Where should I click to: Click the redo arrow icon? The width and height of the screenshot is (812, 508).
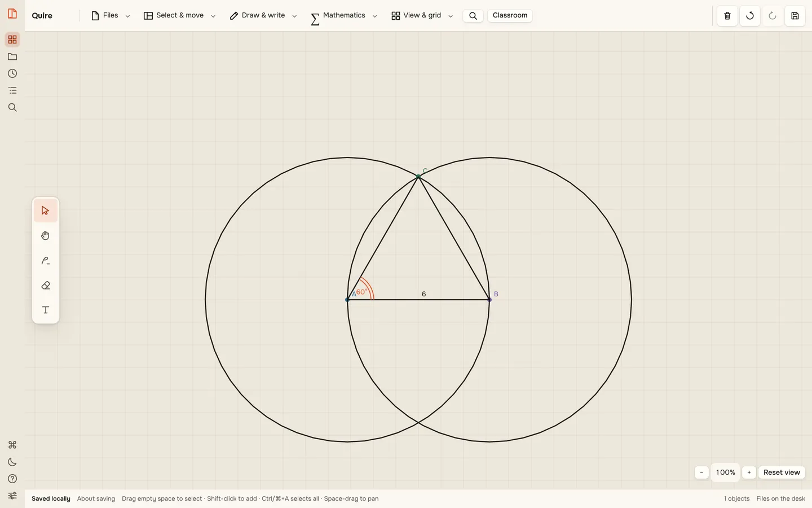tap(773, 16)
